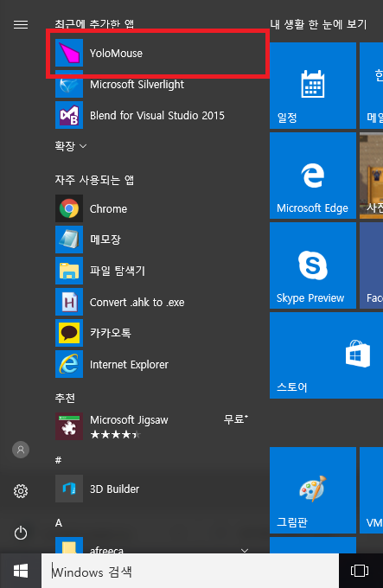Open 카카오톡 (KakaoTalk) app
This screenshot has width=383, height=588.
point(156,333)
